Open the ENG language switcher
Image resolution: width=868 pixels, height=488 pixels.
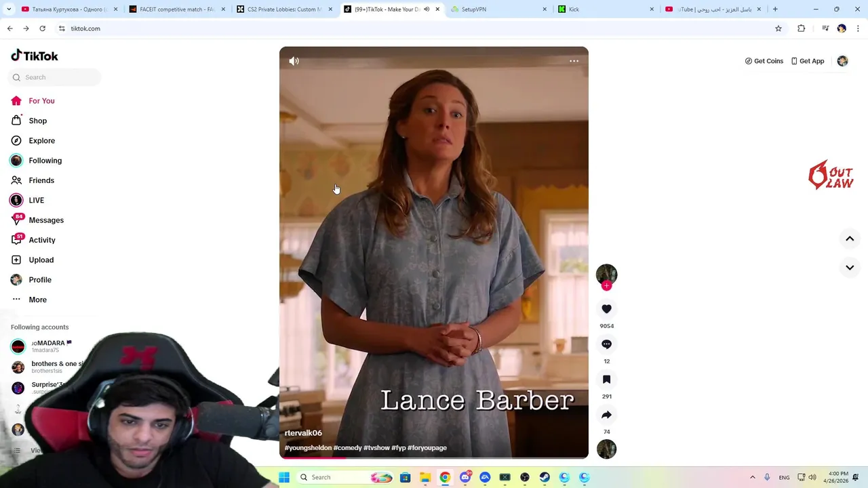click(x=784, y=478)
